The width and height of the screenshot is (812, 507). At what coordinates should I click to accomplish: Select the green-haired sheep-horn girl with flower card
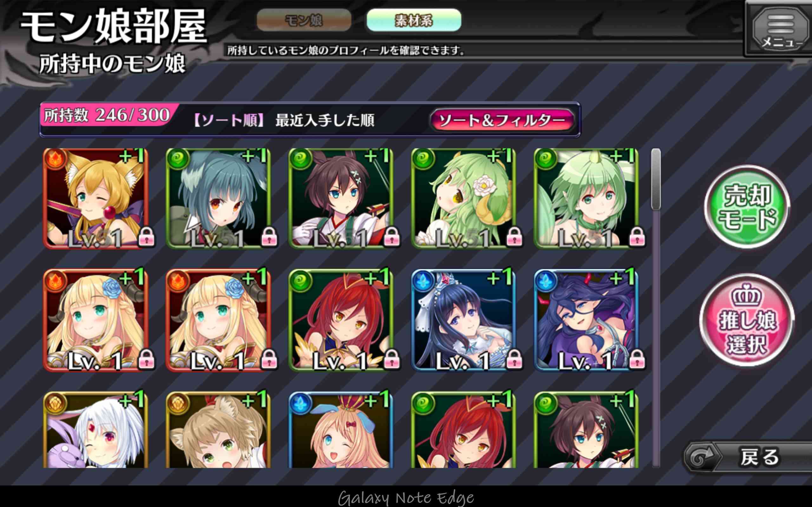pyautogui.click(x=463, y=198)
